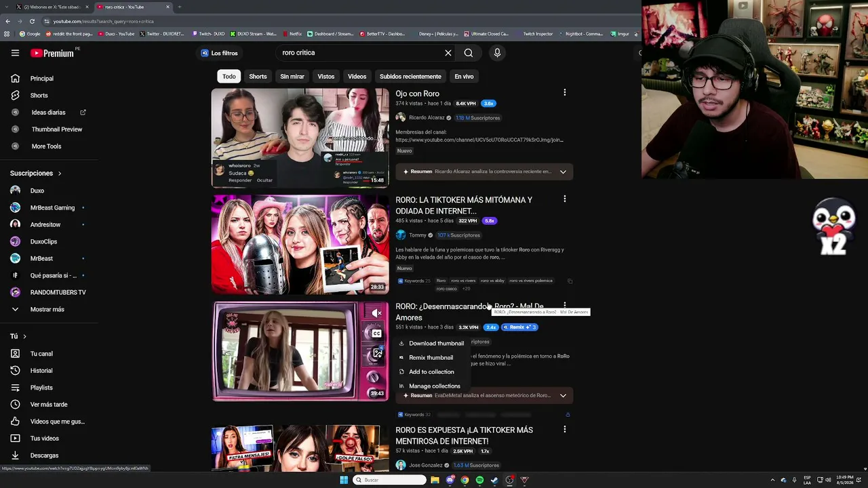The height and width of the screenshot is (488, 868).
Task: Reload the page in Chrome
Action: 31,21
